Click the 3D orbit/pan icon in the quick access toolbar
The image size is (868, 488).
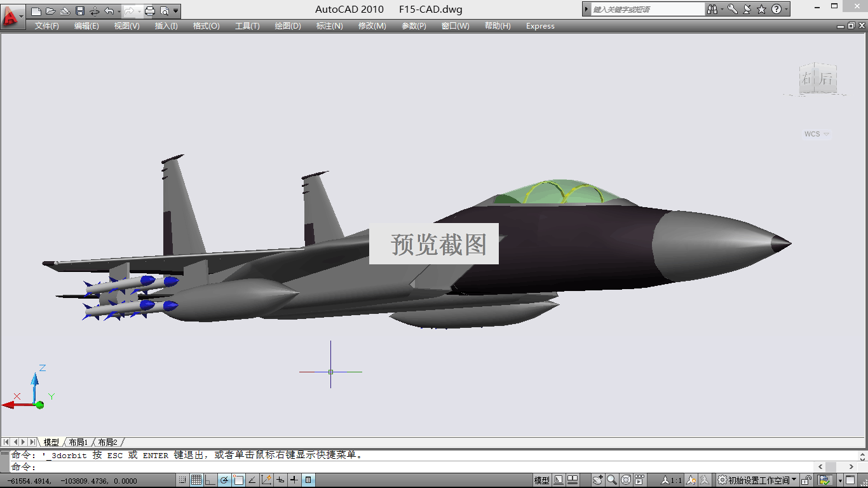95,11
